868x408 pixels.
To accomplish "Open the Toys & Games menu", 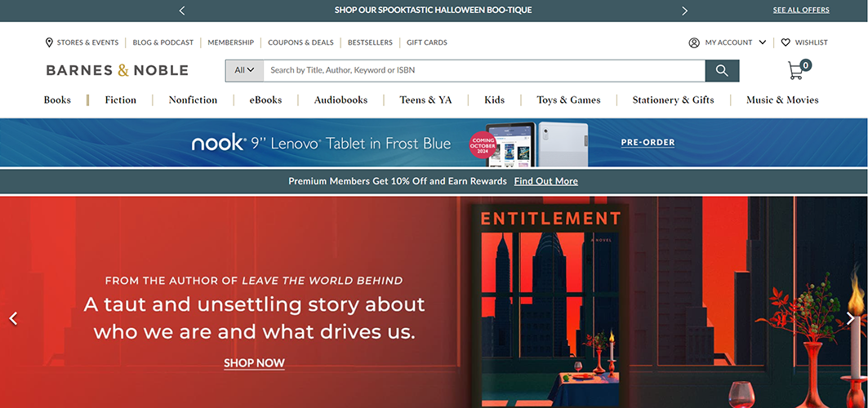I will [x=568, y=100].
